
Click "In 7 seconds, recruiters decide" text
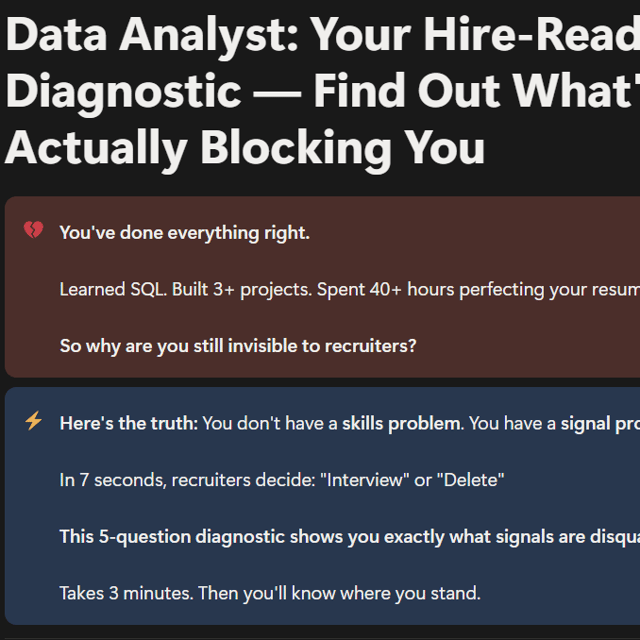click(x=186, y=480)
